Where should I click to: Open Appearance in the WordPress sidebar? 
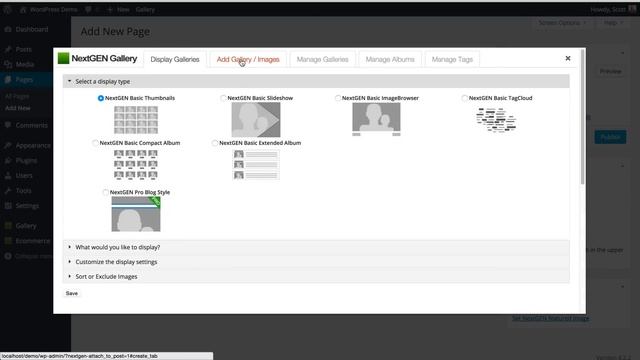33,145
